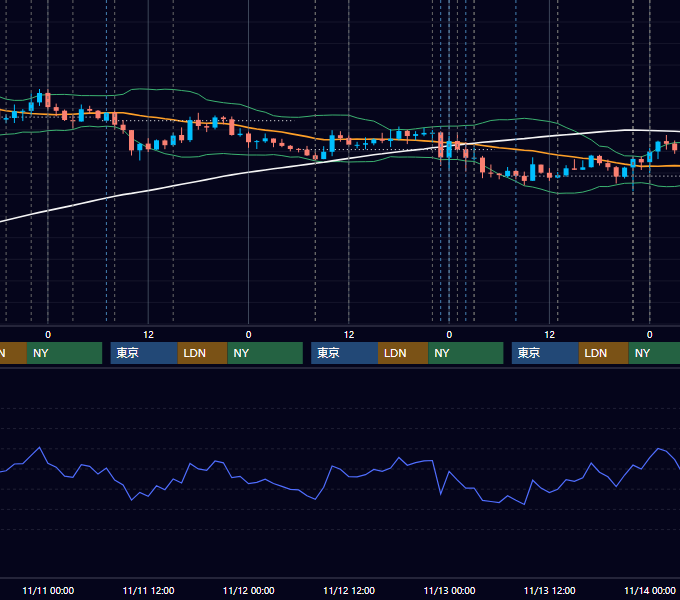The image size is (680, 600).
Task: Click the 11/11 00:00 time axis label
Action: coord(48,590)
